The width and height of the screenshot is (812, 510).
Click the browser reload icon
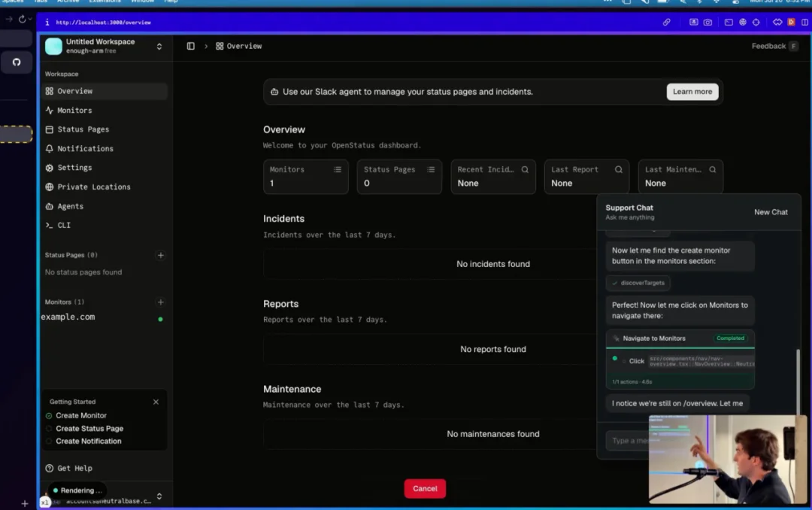click(22, 19)
